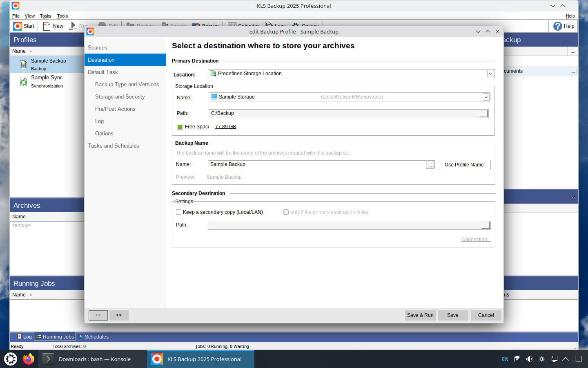Open the View menu
This screenshot has height=368, width=588.
pos(30,16)
